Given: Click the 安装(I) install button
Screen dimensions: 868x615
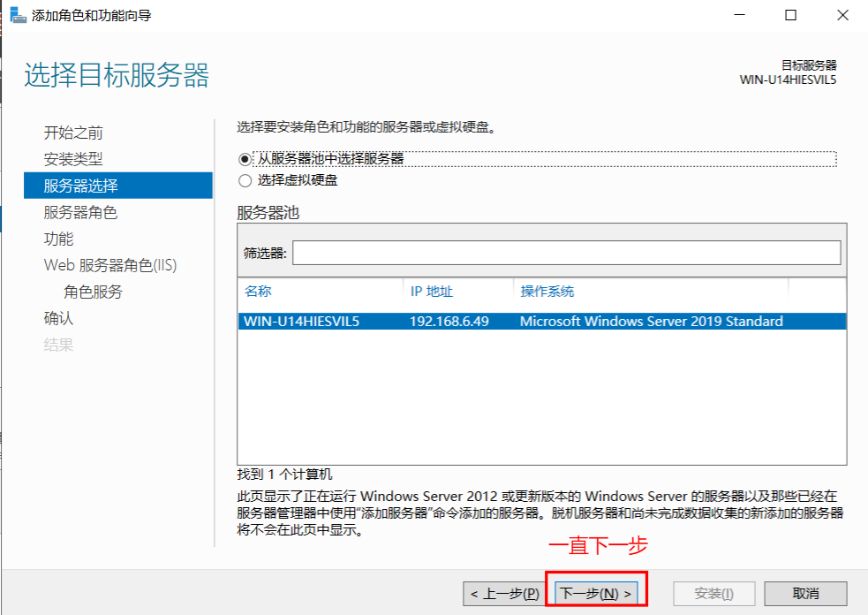Looking at the screenshot, I should pos(713,594).
